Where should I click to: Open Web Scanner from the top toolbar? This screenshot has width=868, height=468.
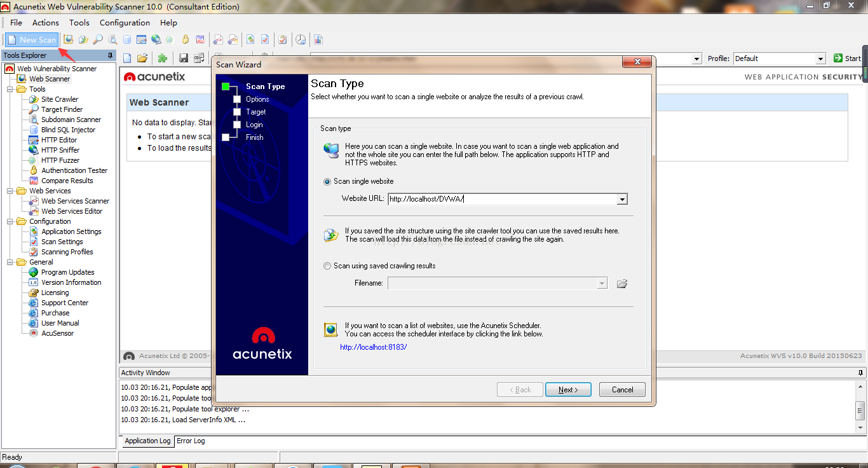point(69,40)
